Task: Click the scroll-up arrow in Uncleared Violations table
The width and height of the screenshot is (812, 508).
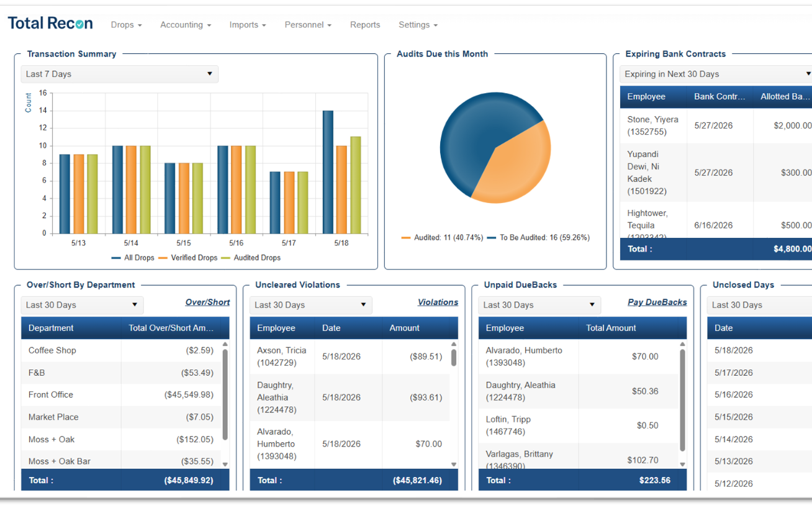Action: pos(454,344)
